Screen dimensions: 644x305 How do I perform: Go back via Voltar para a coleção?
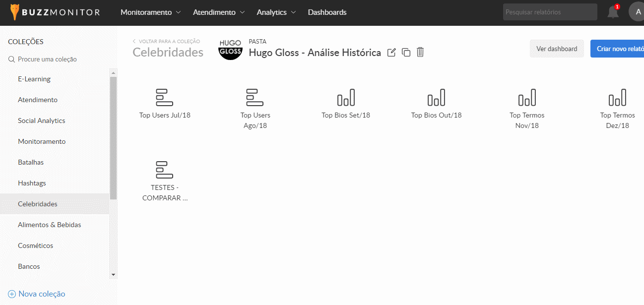(166, 42)
